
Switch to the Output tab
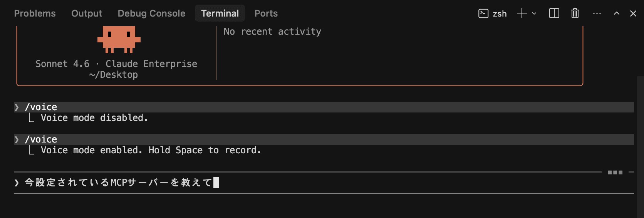[x=87, y=13]
